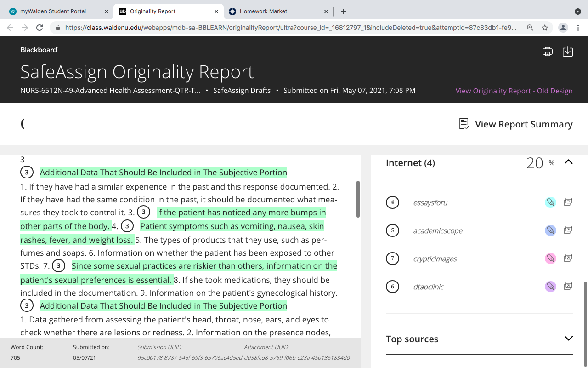Select the essaysforu source name
Image resolution: width=588 pixels, height=368 pixels.
(430, 202)
